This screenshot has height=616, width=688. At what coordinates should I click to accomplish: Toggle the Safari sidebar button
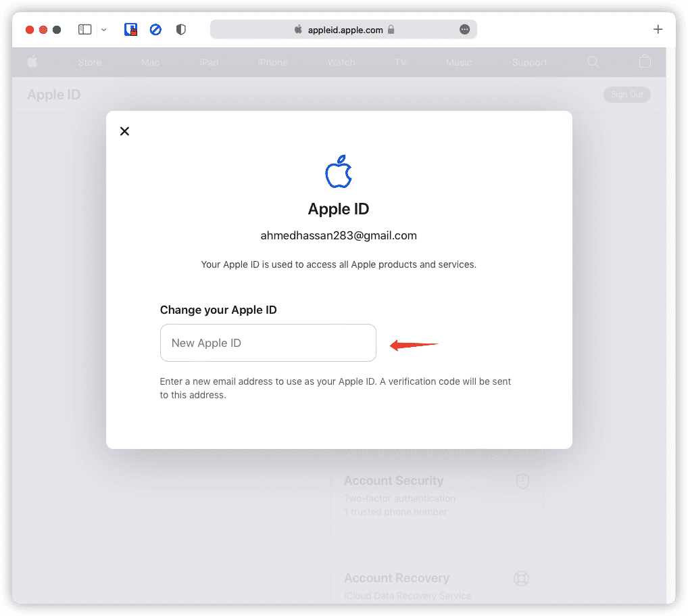click(x=84, y=30)
